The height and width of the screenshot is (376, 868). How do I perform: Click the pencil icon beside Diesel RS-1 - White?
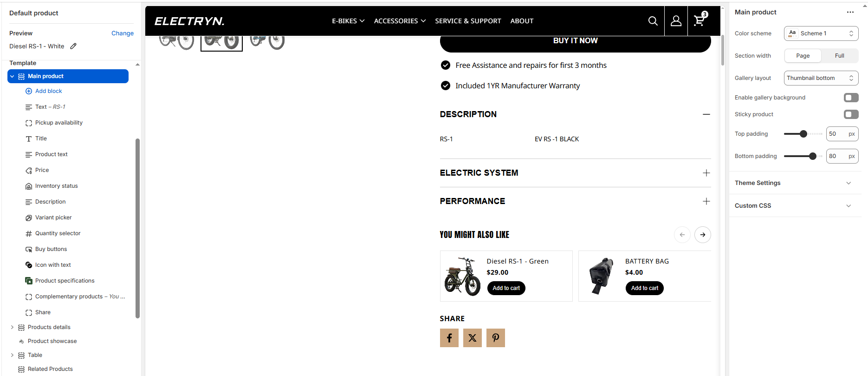coord(73,46)
